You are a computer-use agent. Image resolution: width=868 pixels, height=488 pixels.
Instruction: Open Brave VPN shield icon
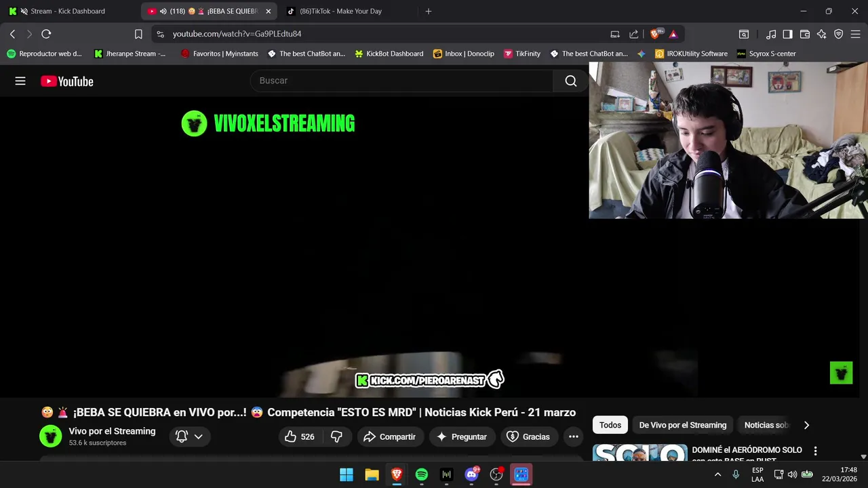838,34
